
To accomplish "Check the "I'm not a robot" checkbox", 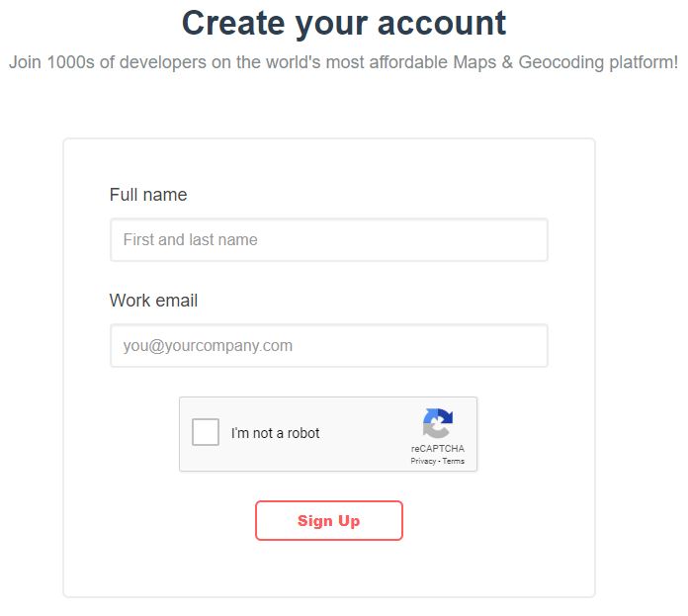I will pyautogui.click(x=206, y=433).
